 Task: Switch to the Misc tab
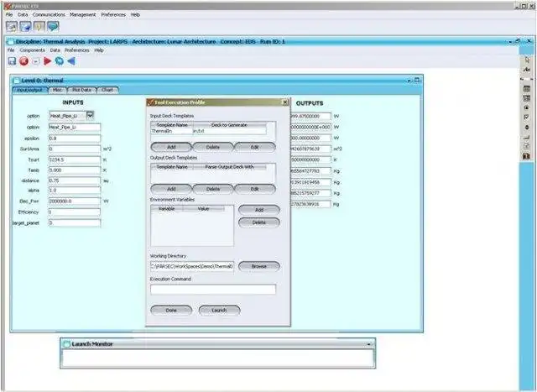coord(57,90)
